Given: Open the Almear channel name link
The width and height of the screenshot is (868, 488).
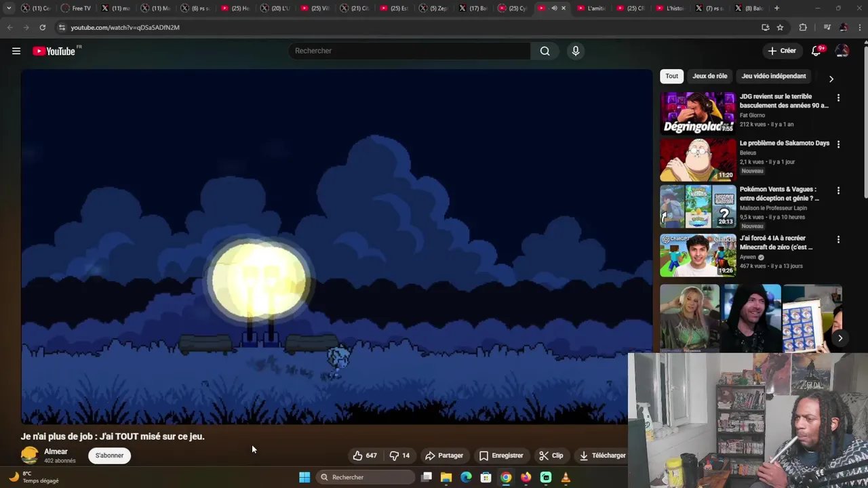Looking at the screenshot, I should (56, 451).
